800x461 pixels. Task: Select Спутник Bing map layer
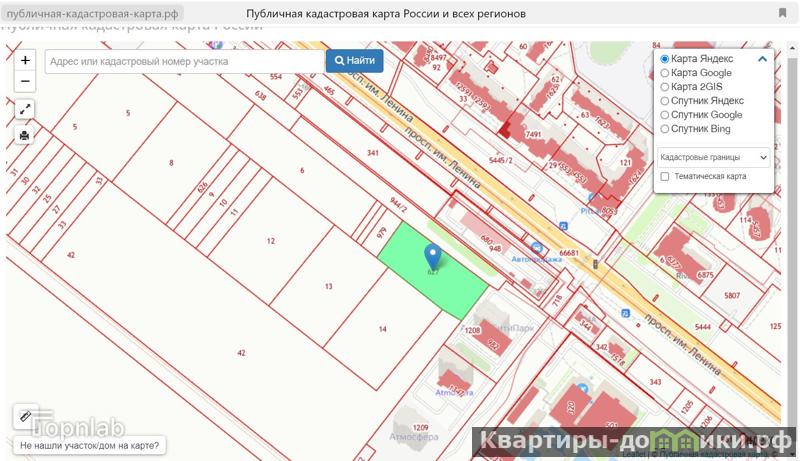[x=665, y=129]
